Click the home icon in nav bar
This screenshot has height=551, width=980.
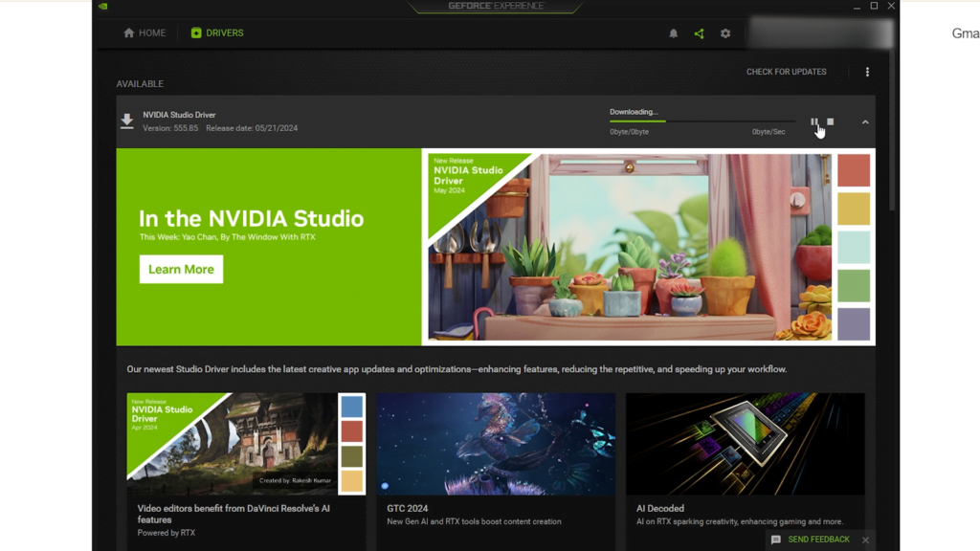point(129,33)
